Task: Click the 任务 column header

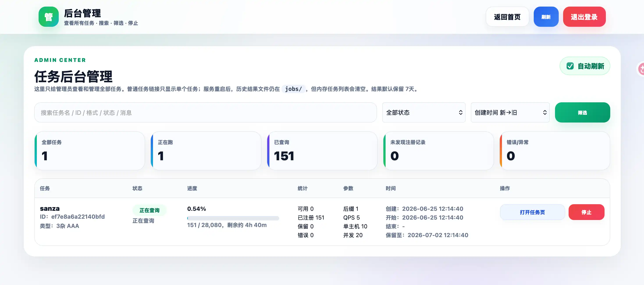Action: tap(45, 188)
